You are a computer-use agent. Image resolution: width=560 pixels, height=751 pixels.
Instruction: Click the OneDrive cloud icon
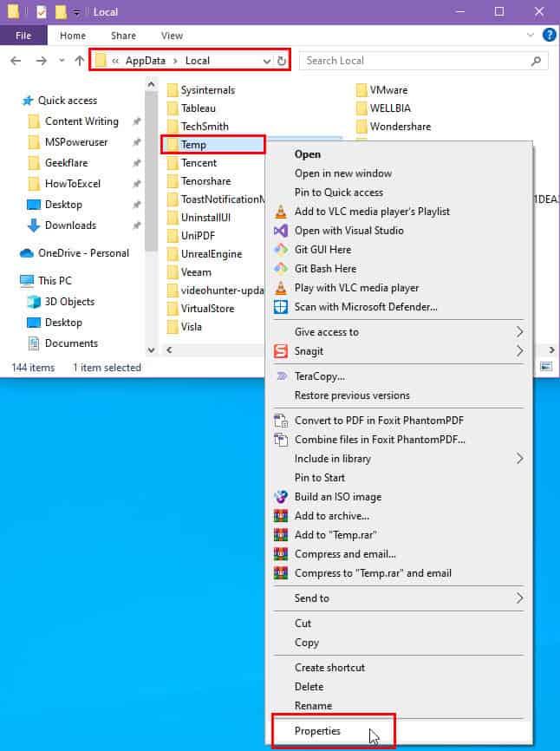(26, 253)
